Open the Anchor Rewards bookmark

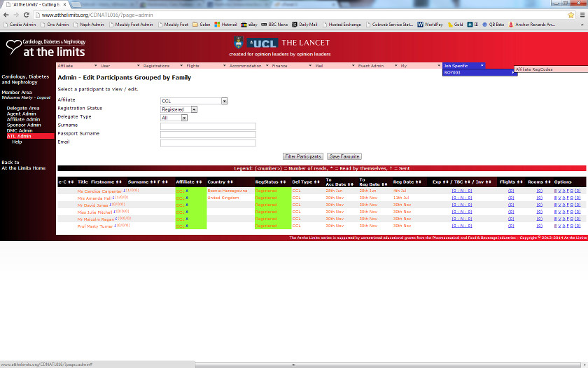pos(532,25)
